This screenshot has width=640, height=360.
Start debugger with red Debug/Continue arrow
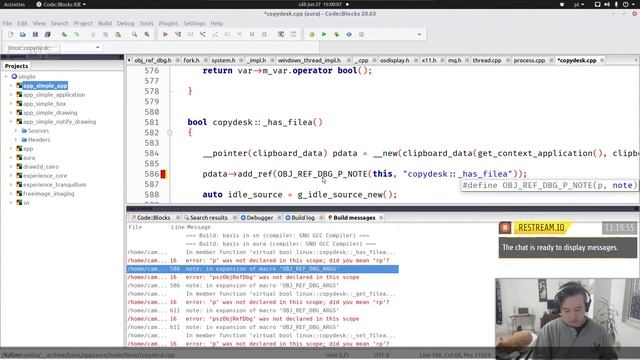(x=165, y=35)
